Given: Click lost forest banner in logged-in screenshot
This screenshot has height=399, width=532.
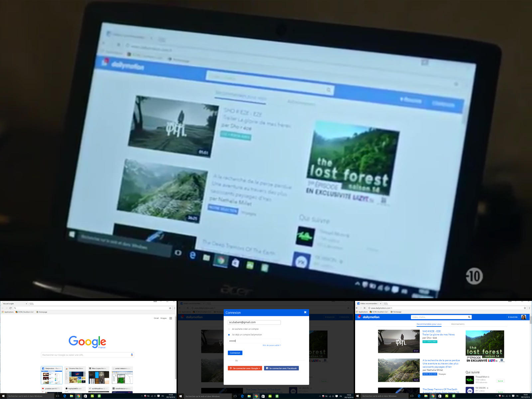Looking at the screenshot, I should tap(485, 346).
